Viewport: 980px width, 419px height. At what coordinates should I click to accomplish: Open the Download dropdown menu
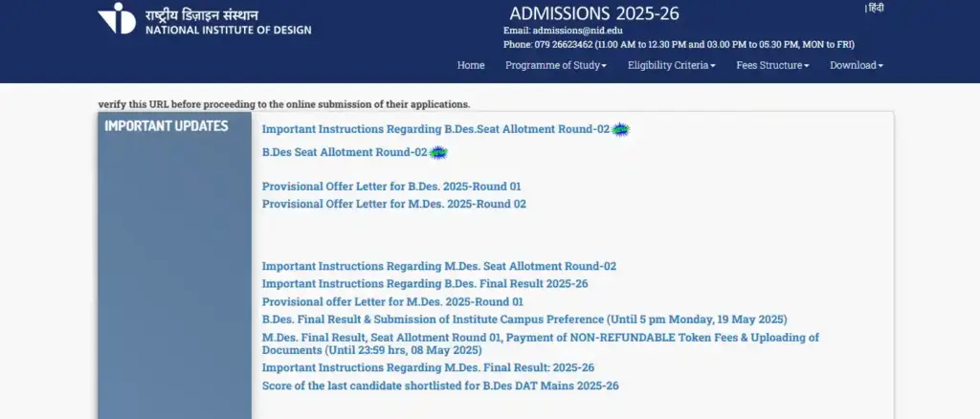(x=856, y=65)
